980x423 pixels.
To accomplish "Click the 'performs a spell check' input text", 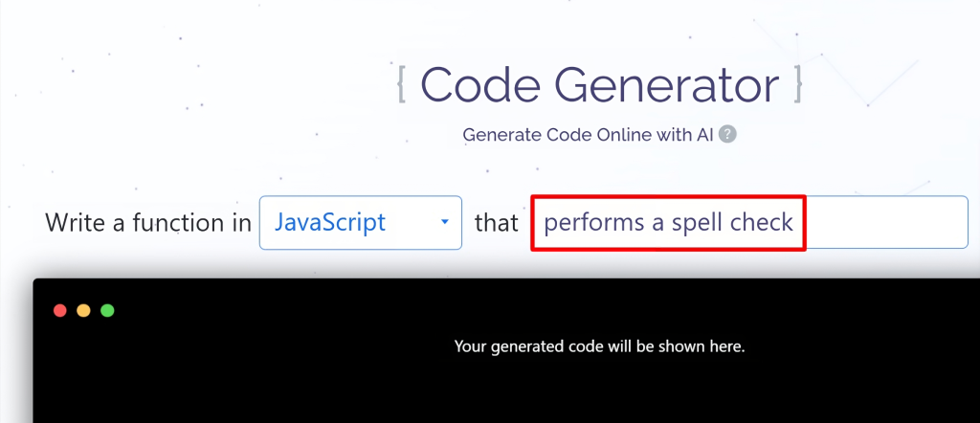I will tap(669, 222).
